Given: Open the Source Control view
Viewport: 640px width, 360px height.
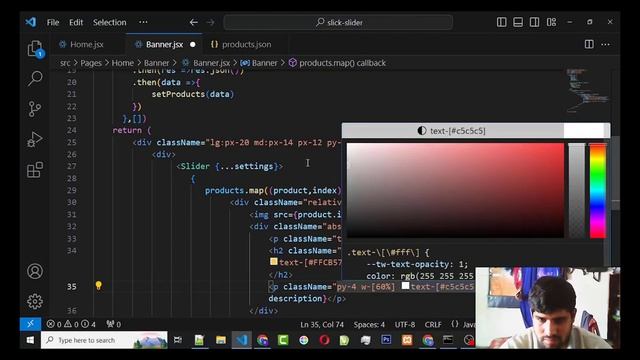Looking at the screenshot, I should coord(35,109).
